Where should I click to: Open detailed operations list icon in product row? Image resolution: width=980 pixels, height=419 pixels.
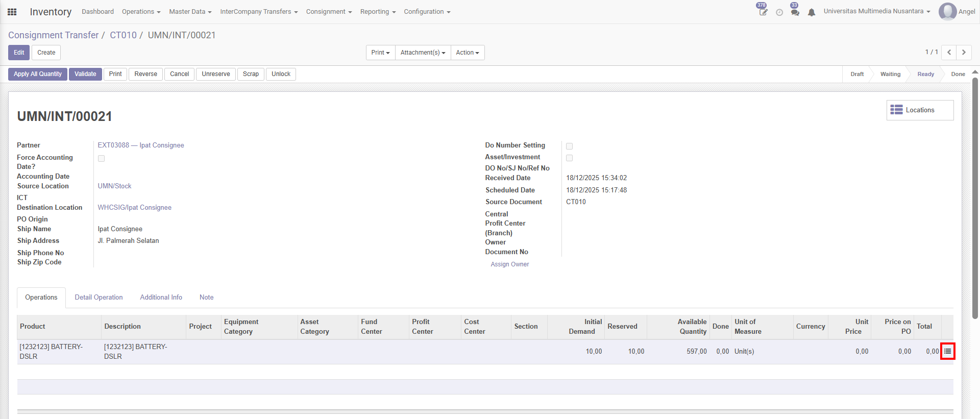pos(947,351)
